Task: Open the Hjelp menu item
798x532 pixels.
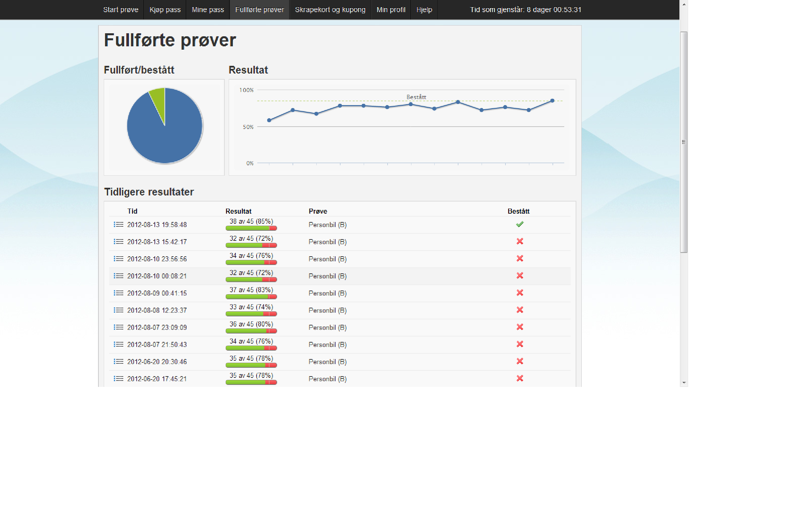Action: click(424, 9)
